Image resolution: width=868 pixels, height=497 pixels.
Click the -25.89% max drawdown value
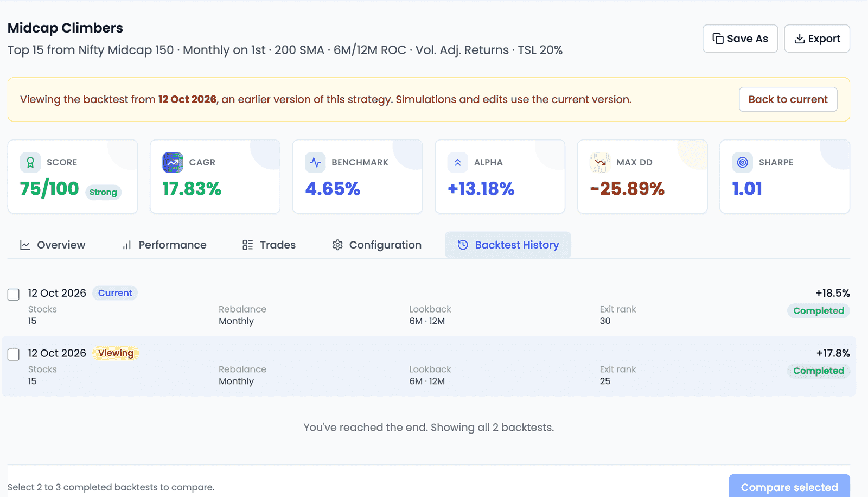(627, 189)
